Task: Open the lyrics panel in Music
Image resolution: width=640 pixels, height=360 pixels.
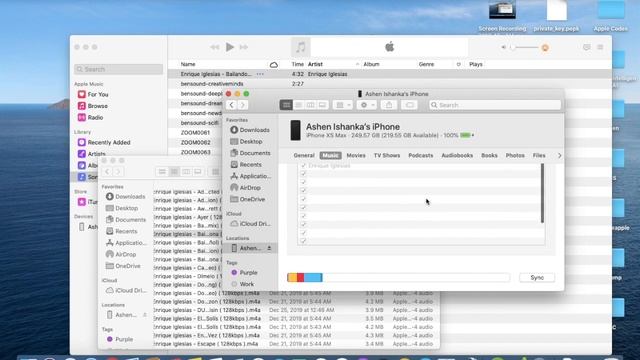Action: click(x=587, y=47)
